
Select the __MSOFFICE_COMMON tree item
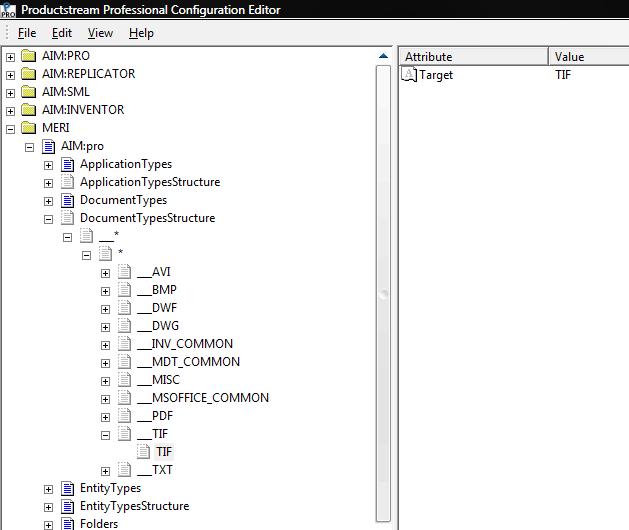[x=203, y=398]
